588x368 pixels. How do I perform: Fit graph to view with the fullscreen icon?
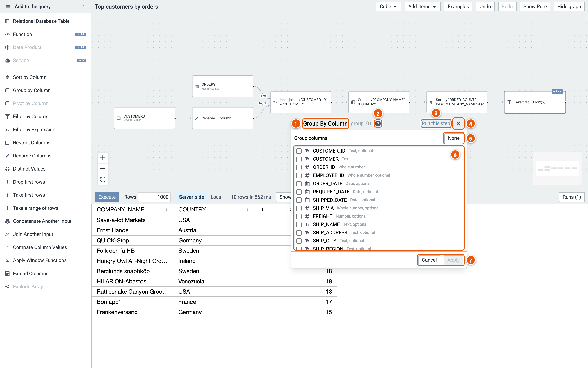tap(103, 179)
